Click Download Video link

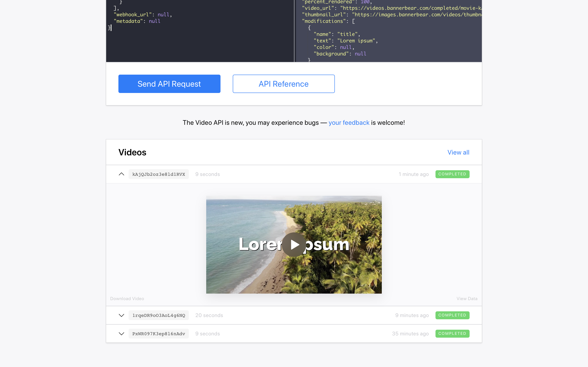point(127,298)
